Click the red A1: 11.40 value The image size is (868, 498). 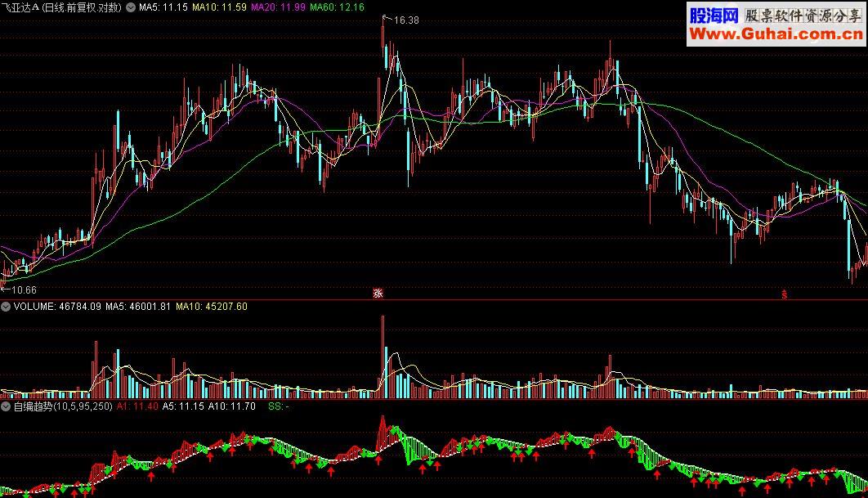[x=137, y=406]
